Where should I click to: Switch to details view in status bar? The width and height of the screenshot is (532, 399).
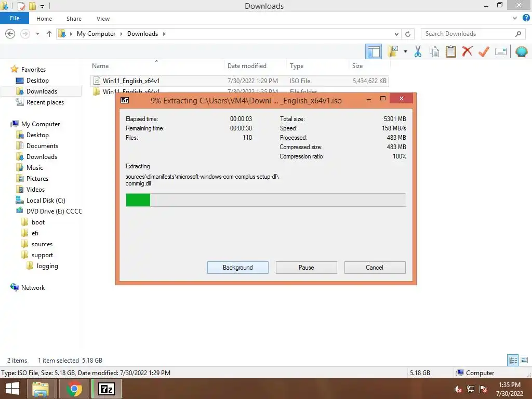tap(513, 360)
